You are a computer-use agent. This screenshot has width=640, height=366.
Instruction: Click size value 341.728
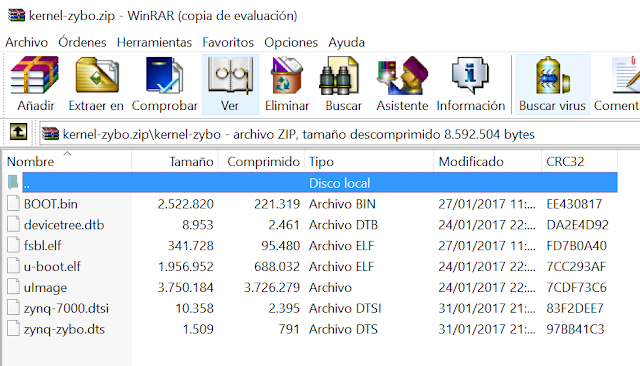(191, 245)
